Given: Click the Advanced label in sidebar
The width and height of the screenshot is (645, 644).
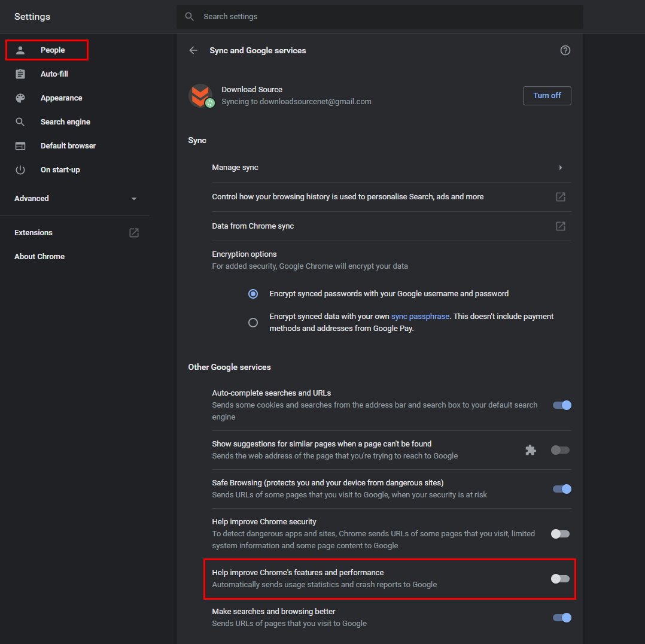Looking at the screenshot, I should click(32, 198).
